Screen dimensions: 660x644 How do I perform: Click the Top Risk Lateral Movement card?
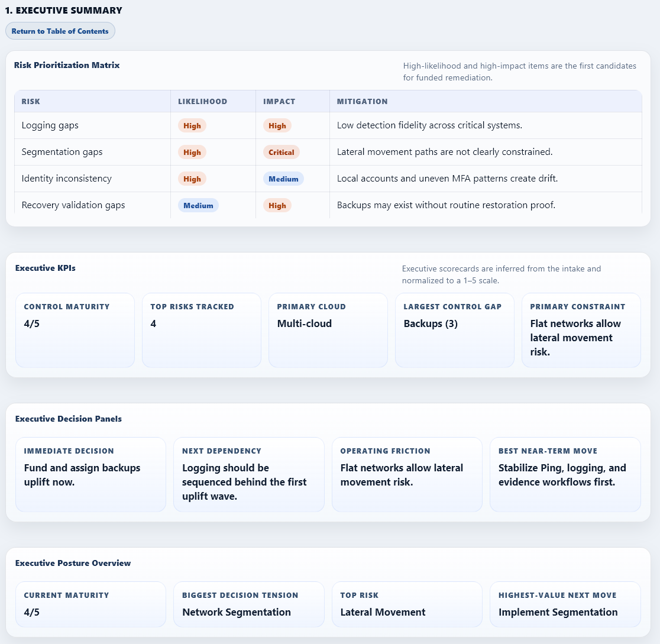[407, 604]
